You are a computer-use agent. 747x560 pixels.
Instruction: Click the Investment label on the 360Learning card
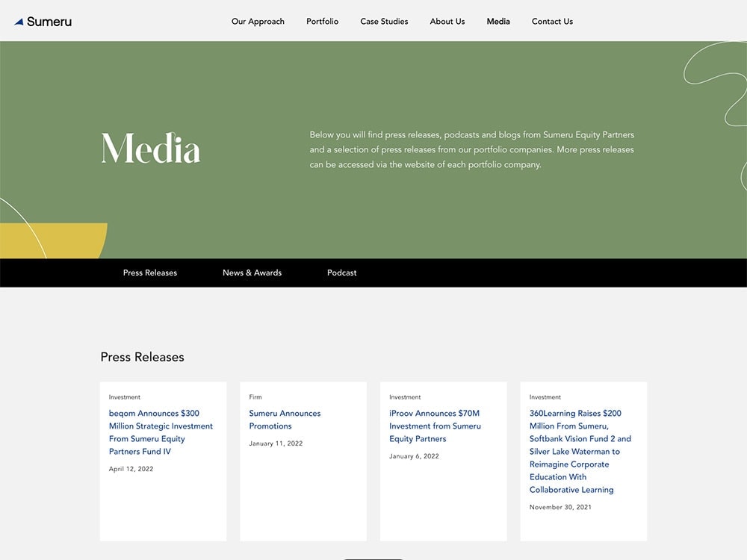tap(545, 397)
